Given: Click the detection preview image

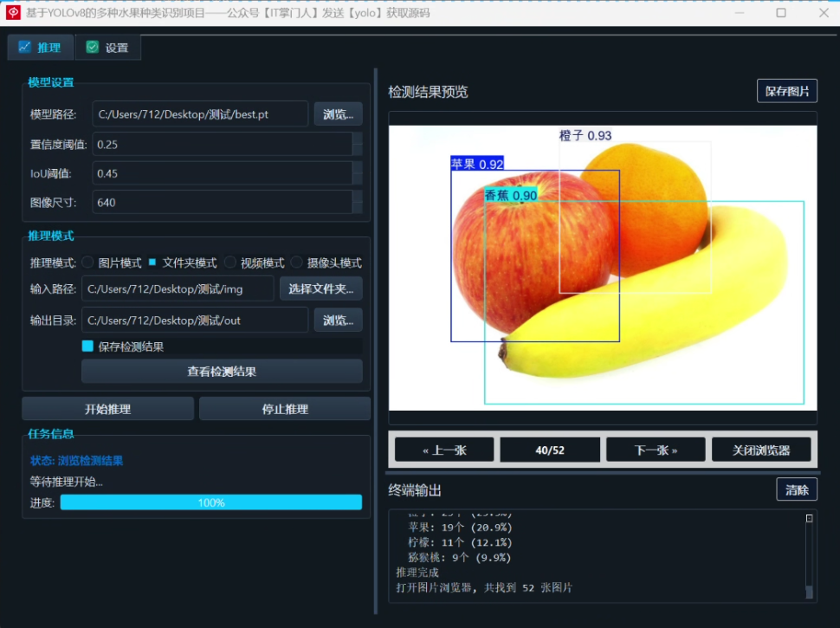Looking at the screenshot, I should (x=603, y=268).
